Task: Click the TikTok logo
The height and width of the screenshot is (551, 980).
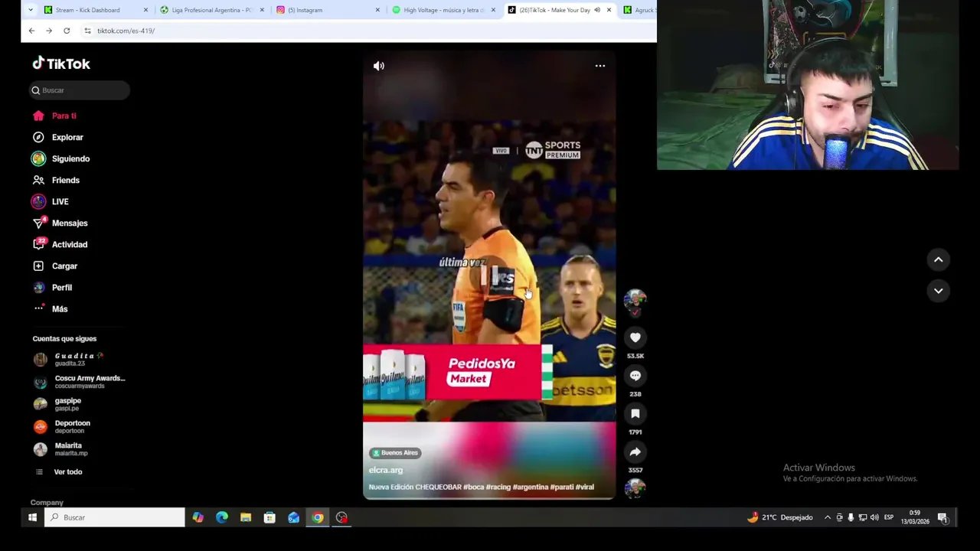Action: tap(61, 64)
